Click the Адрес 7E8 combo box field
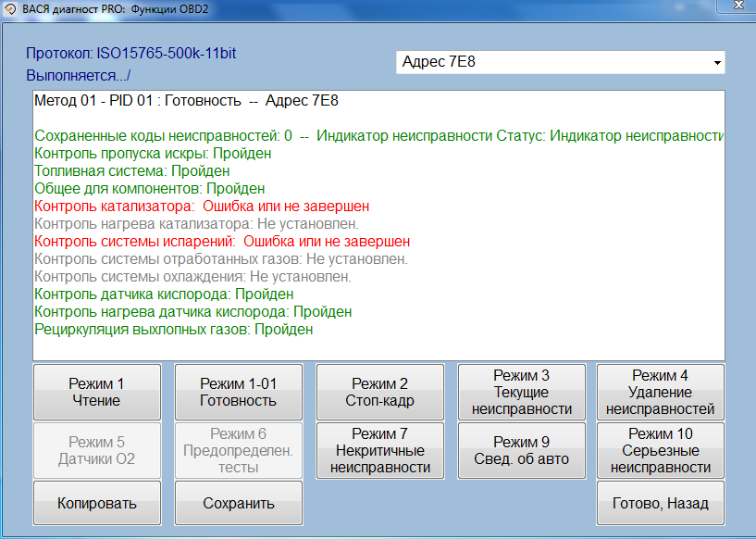 (552, 63)
